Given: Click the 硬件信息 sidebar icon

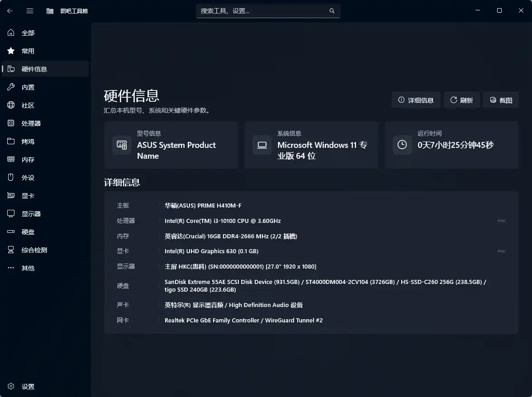Looking at the screenshot, I should (x=11, y=69).
